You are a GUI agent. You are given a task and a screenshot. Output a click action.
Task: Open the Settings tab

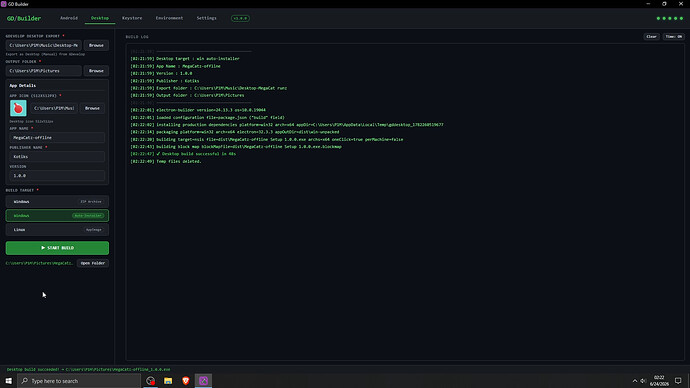[206, 18]
